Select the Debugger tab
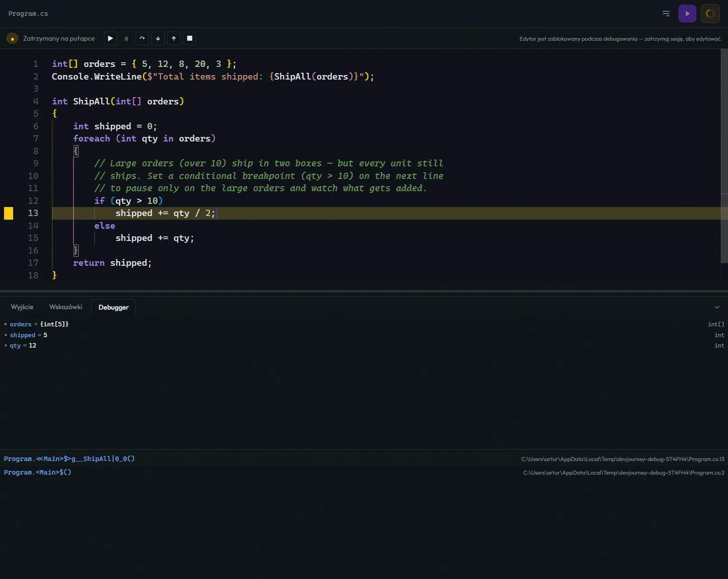728x579 pixels. pos(113,307)
